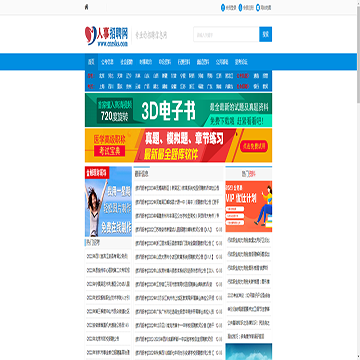Click the middle blue circular icon in top-right bar
Image resolution: width=360 pixels, height=360 pixels.
(240, 7)
